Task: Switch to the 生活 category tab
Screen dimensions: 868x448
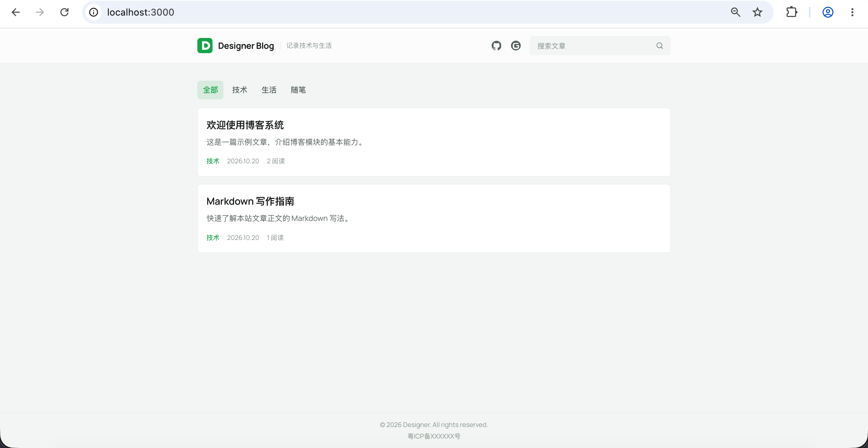Action: pyautogui.click(x=269, y=90)
